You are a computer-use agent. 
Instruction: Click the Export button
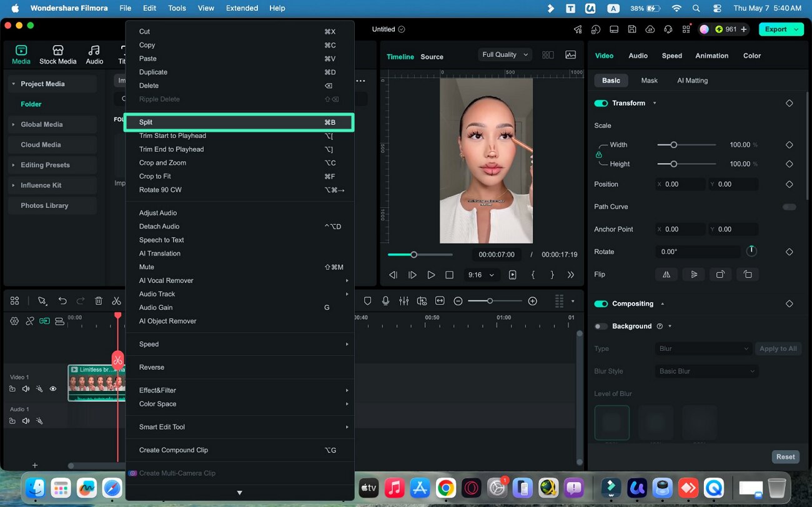[776, 29]
